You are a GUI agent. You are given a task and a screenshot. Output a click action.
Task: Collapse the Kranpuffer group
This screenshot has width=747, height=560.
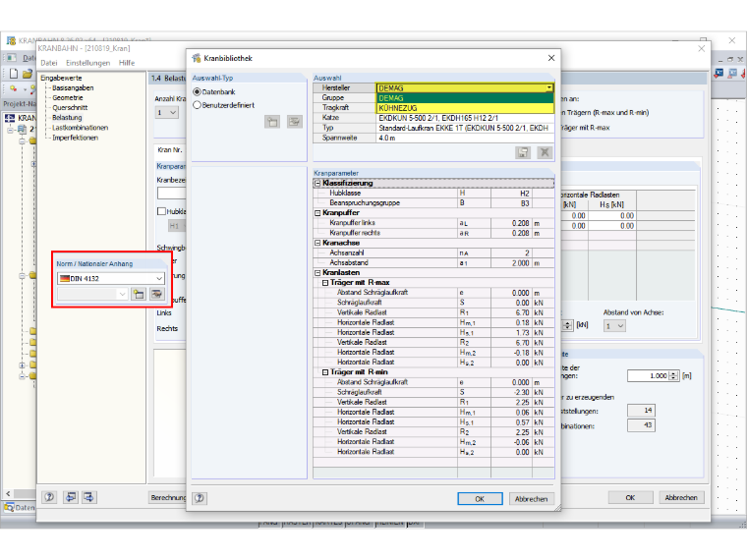(317, 213)
